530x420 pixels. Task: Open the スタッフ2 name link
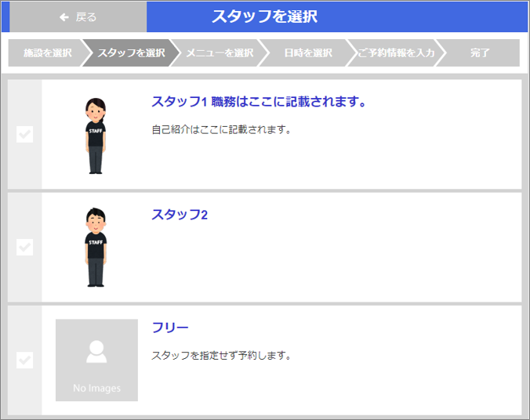(180, 215)
